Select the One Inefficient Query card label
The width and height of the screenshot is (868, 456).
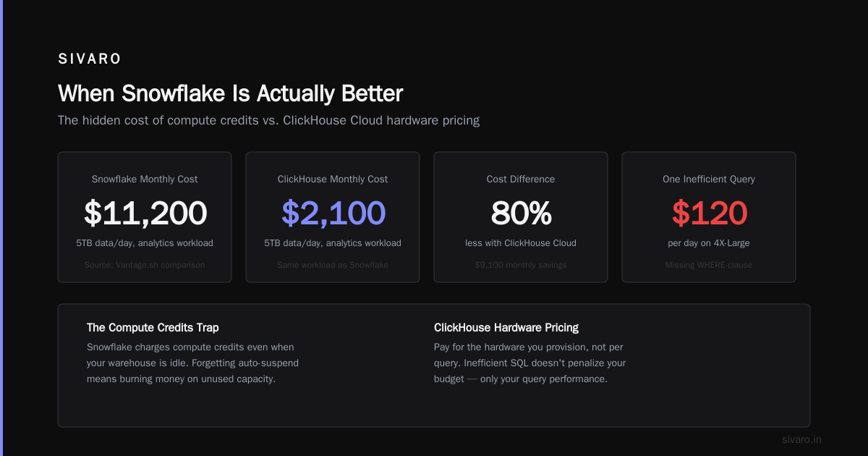coord(709,179)
